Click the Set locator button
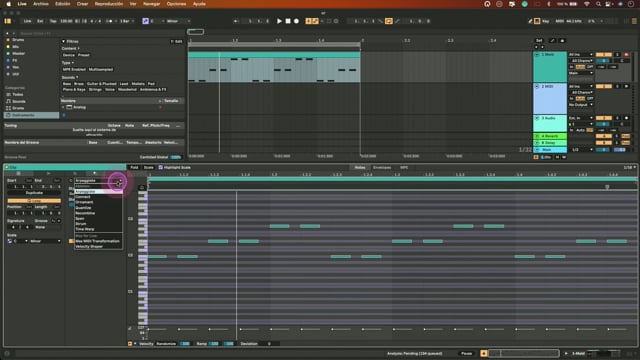 pos(539,41)
